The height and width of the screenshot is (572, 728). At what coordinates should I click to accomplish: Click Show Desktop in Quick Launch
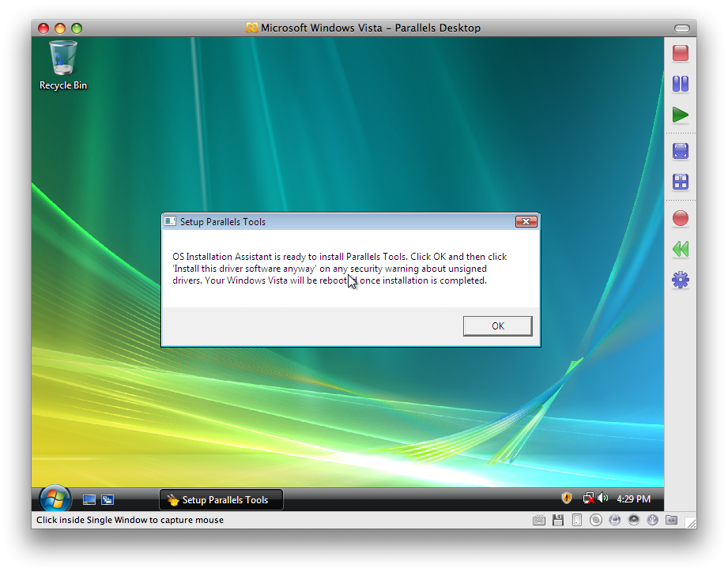tap(89, 499)
